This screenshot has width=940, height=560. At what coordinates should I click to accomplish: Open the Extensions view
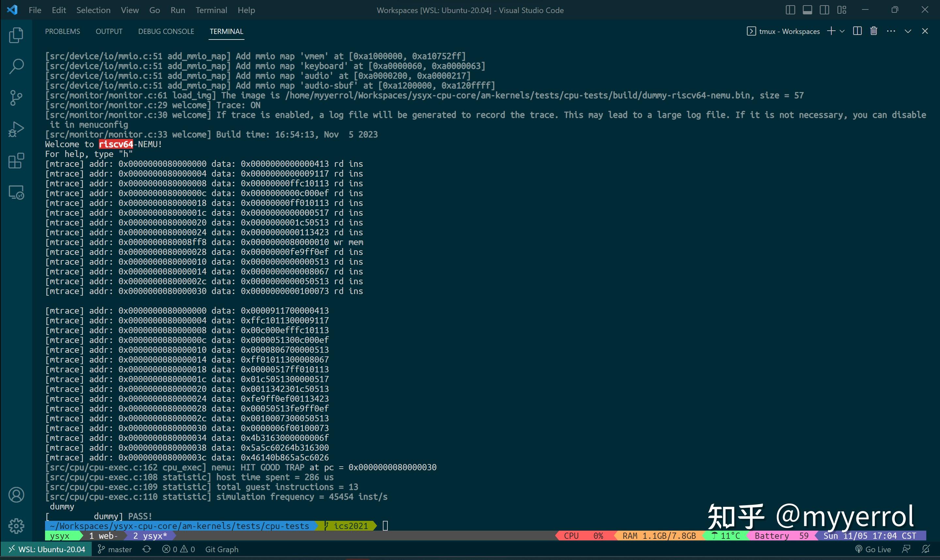(x=16, y=161)
